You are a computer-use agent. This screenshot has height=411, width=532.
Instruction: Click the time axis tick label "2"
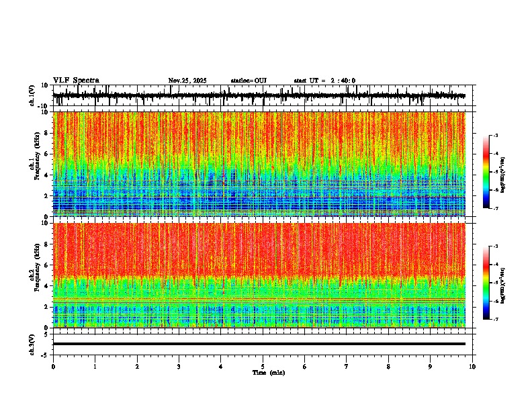137,367
